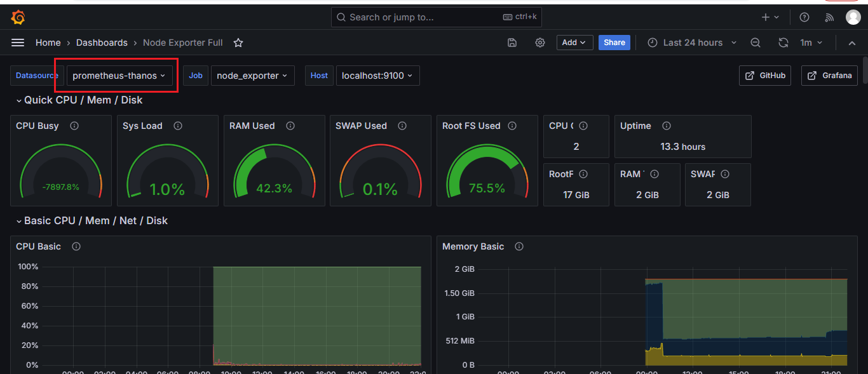Collapse the top toolbar with chevron
This screenshot has width=868, height=374.
coord(852,43)
